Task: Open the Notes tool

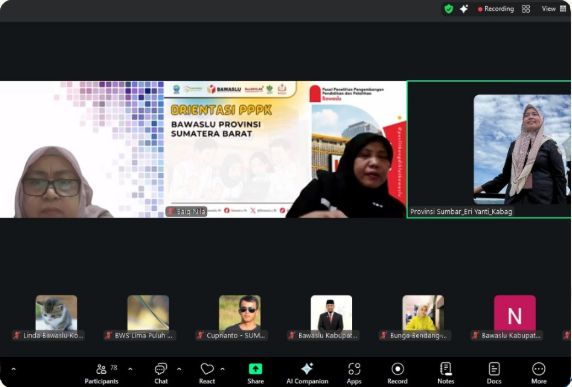Action: point(445,374)
